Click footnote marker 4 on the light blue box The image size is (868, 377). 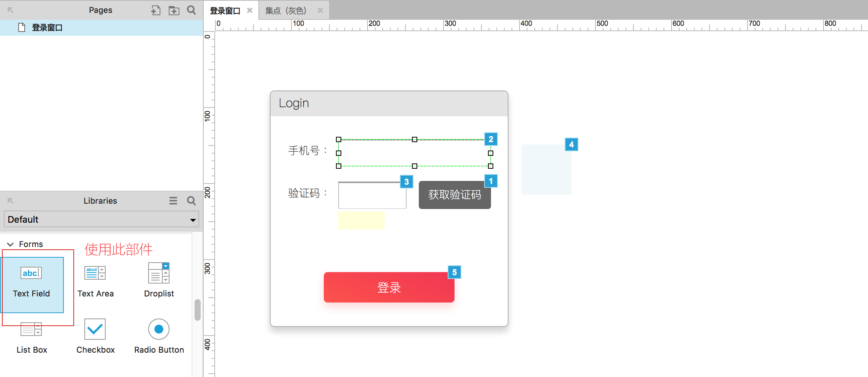pos(571,144)
